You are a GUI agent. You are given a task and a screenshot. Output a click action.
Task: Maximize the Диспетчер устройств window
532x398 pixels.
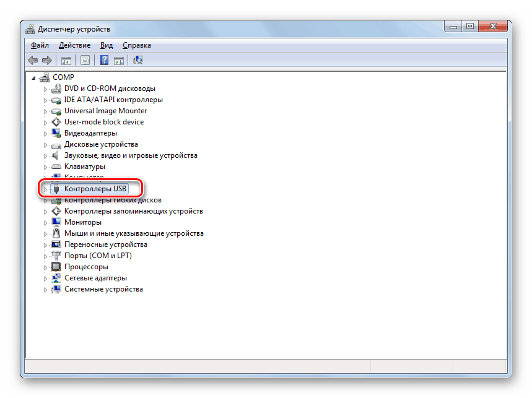coord(470,27)
